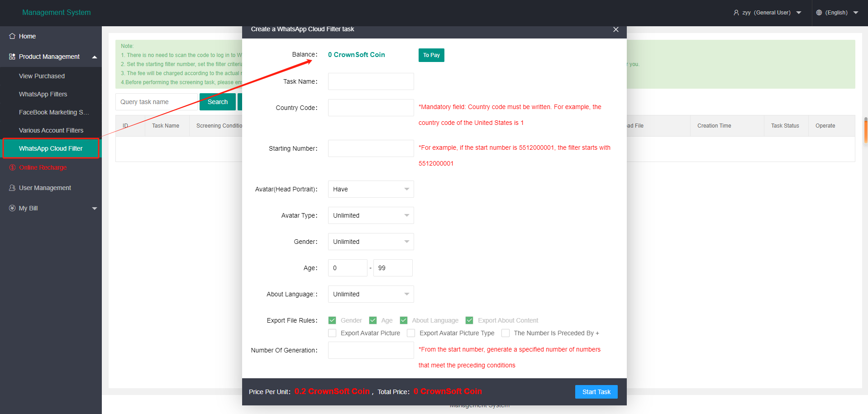Enable the Export Avatar Picture checkbox

coord(332,333)
